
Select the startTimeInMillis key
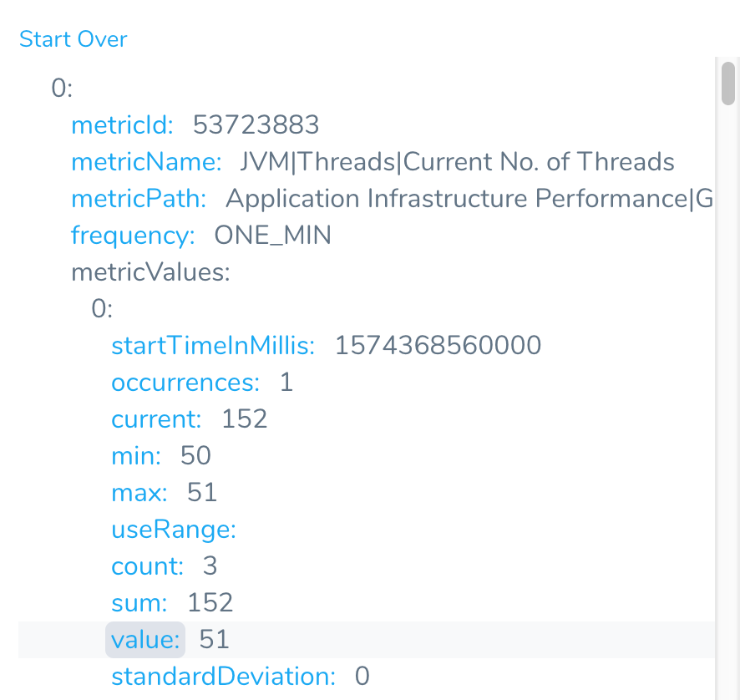pos(213,346)
